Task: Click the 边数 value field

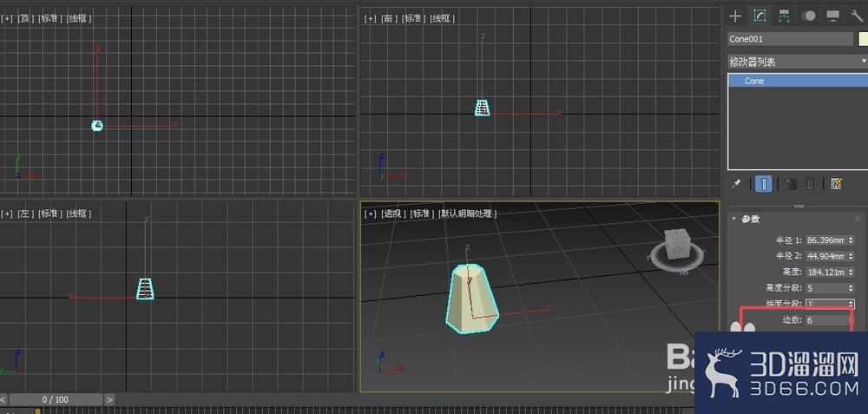Action: [825, 320]
